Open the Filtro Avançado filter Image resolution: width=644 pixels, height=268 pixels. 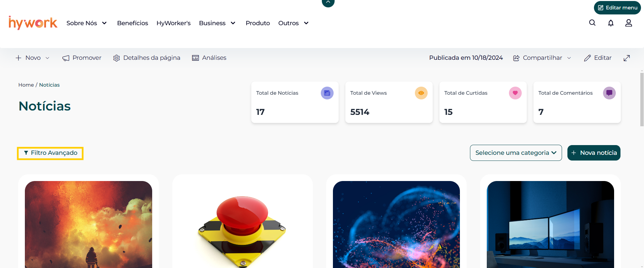(x=50, y=153)
